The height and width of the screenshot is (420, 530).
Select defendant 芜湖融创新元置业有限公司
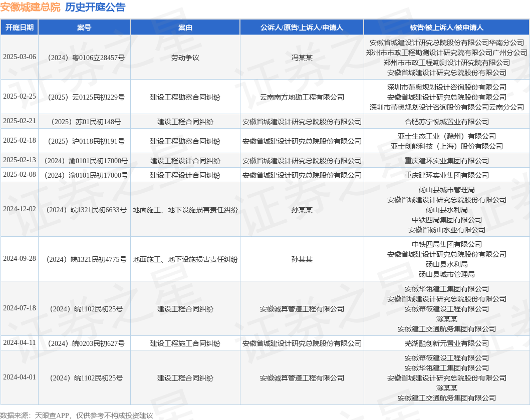pyautogui.click(x=446, y=343)
